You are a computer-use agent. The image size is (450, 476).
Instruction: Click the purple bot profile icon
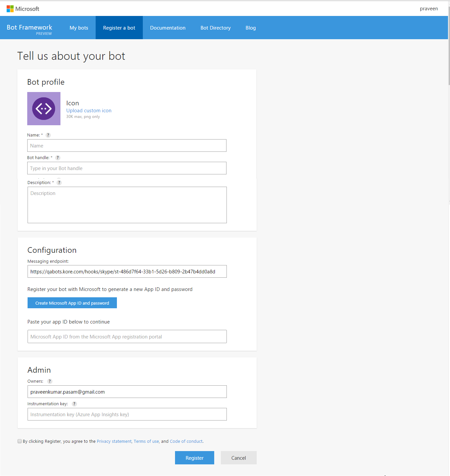[x=44, y=109]
